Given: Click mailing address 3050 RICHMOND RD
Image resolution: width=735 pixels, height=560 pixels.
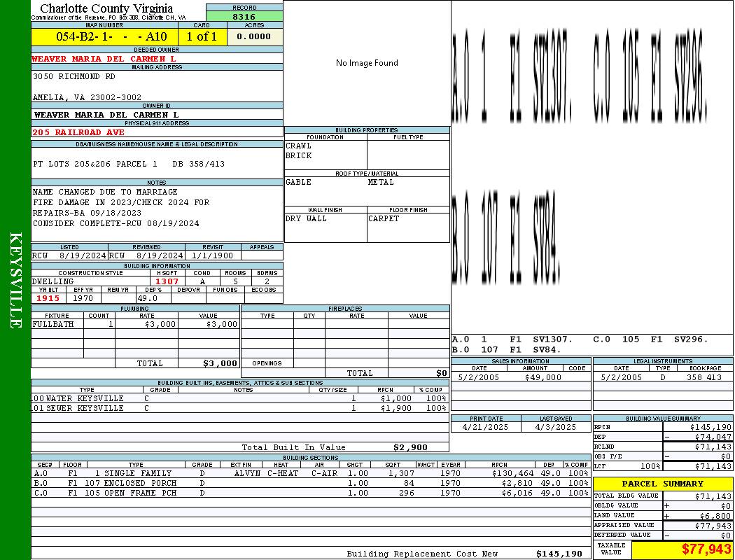Looking at the screenshot, I should click(x=74, y=76).
